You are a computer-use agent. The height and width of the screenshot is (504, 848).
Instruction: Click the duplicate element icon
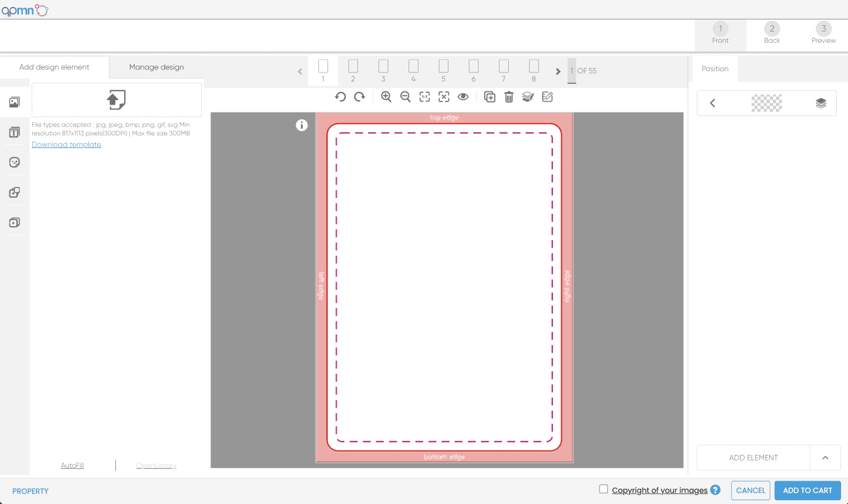(490, 97)
